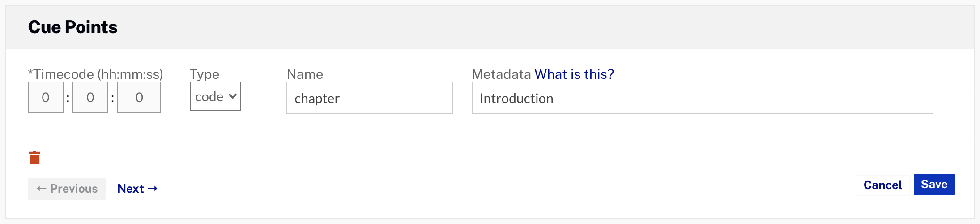The image size is (980, 224).
Task: Open the What is this? link
Action: [x=574, y=74]
